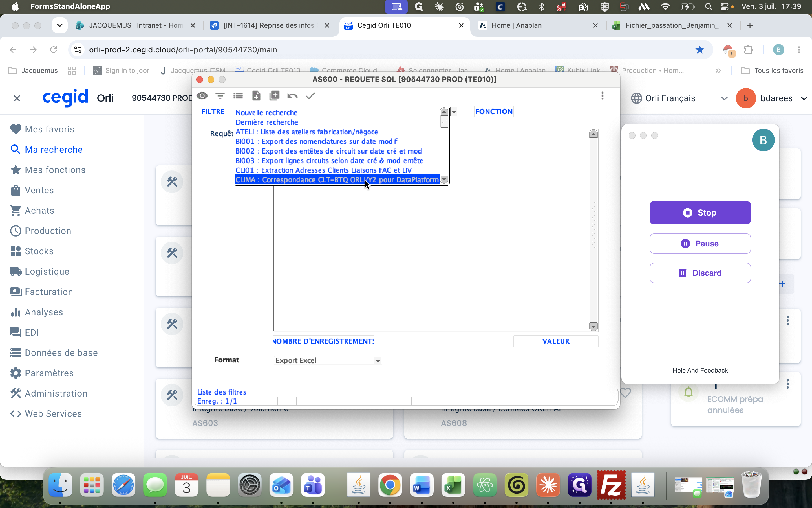Viewport: 812px width, 508px height.
Task: Click the Web Services code icon
Action: tap(16, 413)
